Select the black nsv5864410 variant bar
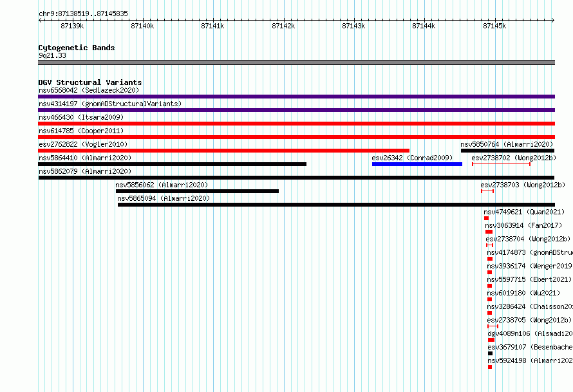Viewport: 573px width, 392px height. (172, 164)
